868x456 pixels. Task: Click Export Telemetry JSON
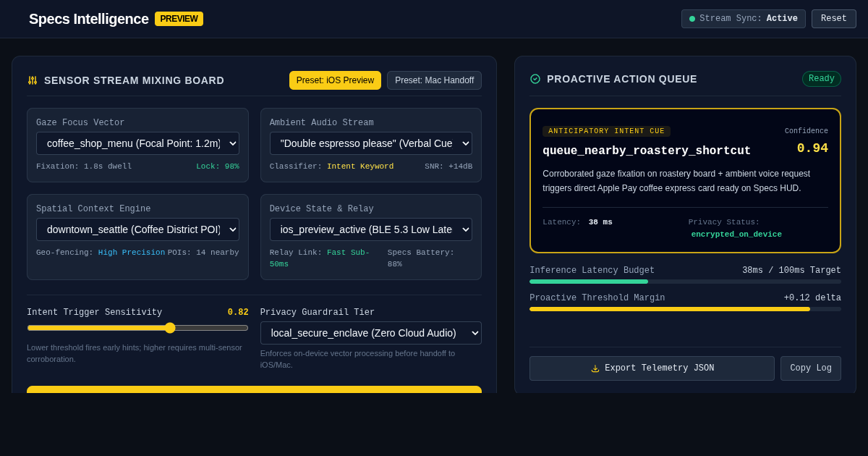[x=652, y=368]
